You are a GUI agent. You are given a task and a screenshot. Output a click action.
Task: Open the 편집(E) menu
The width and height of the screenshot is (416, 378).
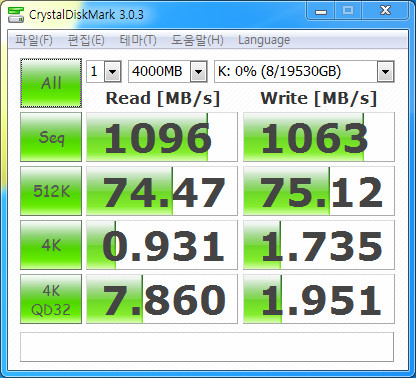86,40
